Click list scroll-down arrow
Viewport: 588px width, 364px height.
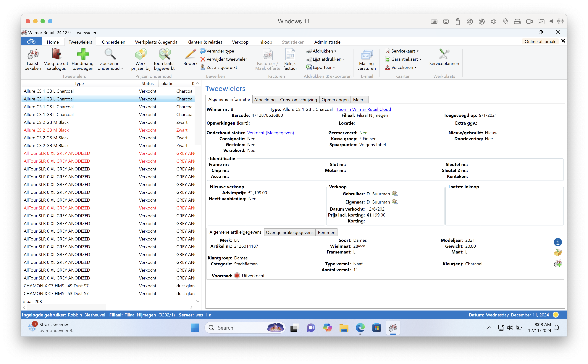coord(198,301)
